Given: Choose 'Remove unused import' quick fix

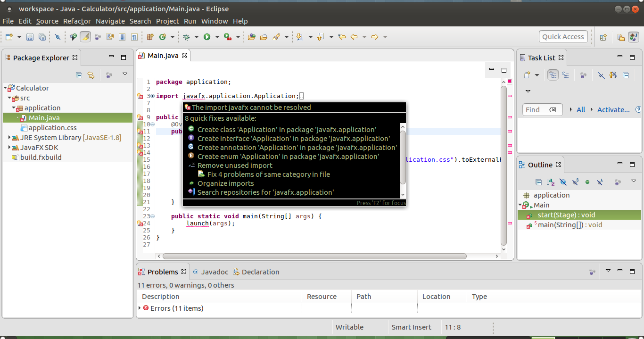Looking at the screenshot, I should (235, 165).
